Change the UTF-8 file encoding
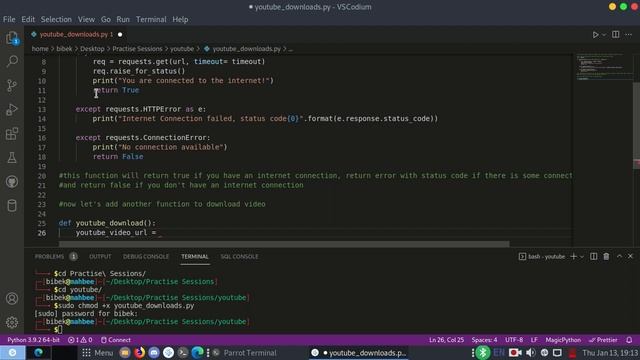Viewport: 640px width, 360px height. pos(514,340)
